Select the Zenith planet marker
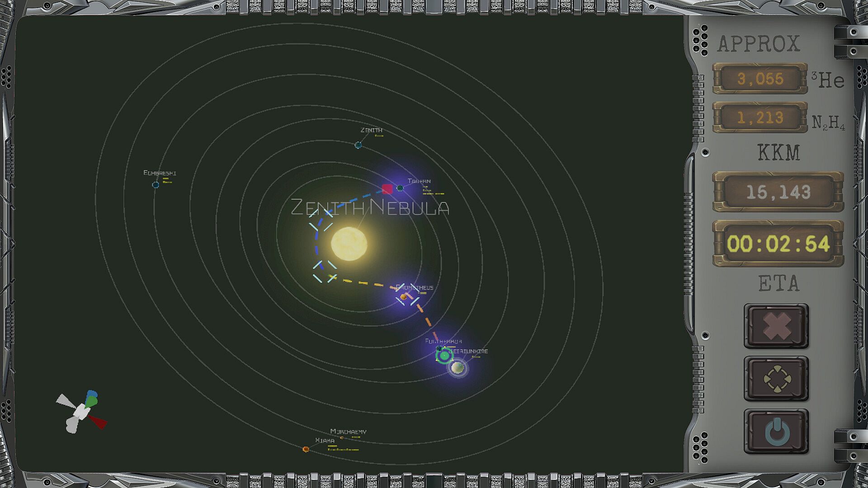The height and width of the screenshot is (488, 868). click(x=358, y=145)
